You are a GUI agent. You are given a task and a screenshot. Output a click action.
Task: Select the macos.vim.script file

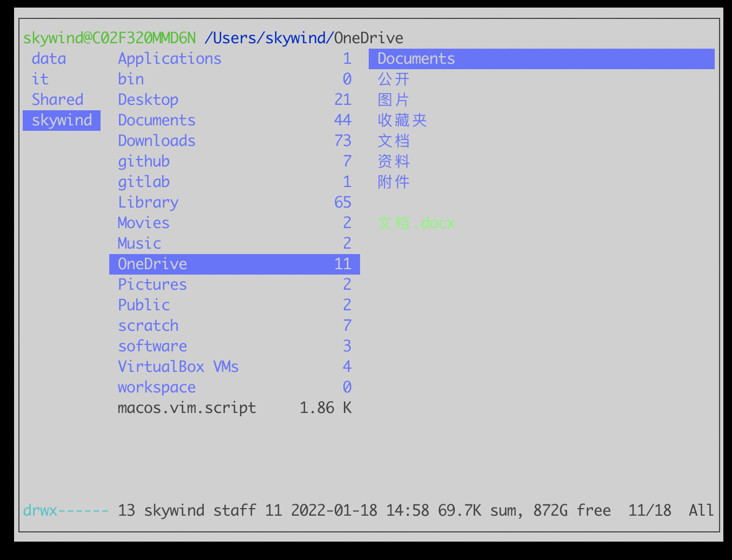pos(187,408)
